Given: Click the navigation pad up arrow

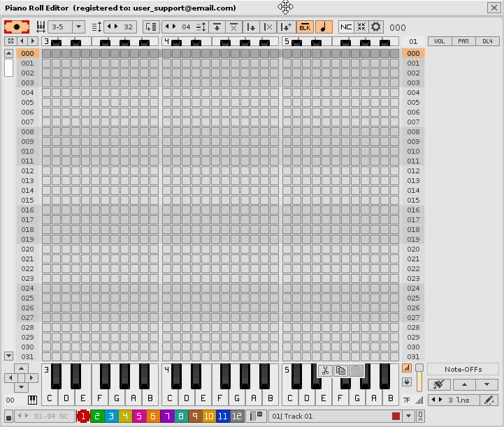Looking at the screenshot, I should pos(21,368).
